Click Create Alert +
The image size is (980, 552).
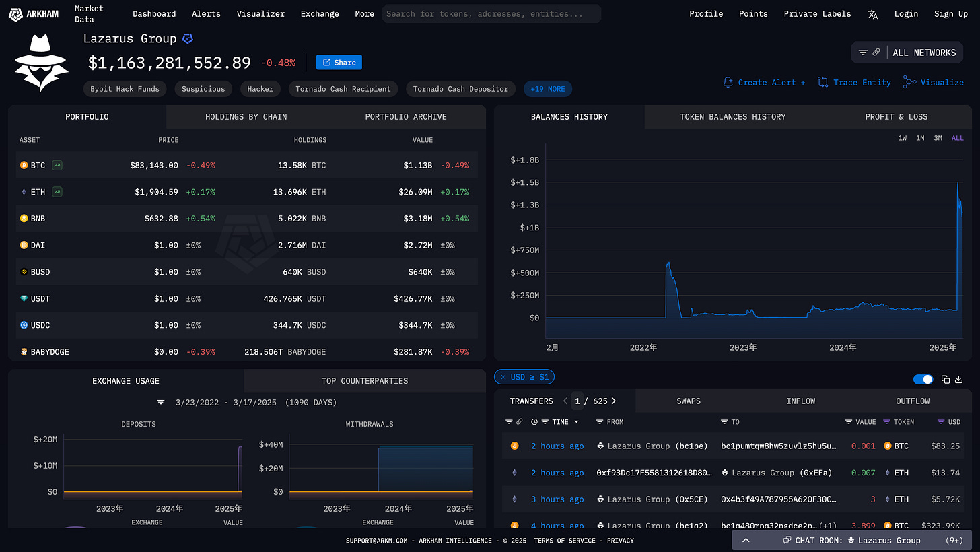764,83
